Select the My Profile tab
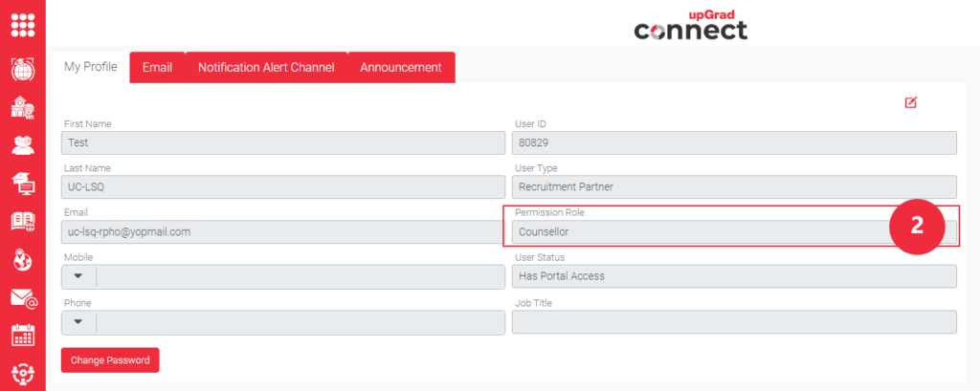Screen dimensions: 980x391 tap(90, 67)
